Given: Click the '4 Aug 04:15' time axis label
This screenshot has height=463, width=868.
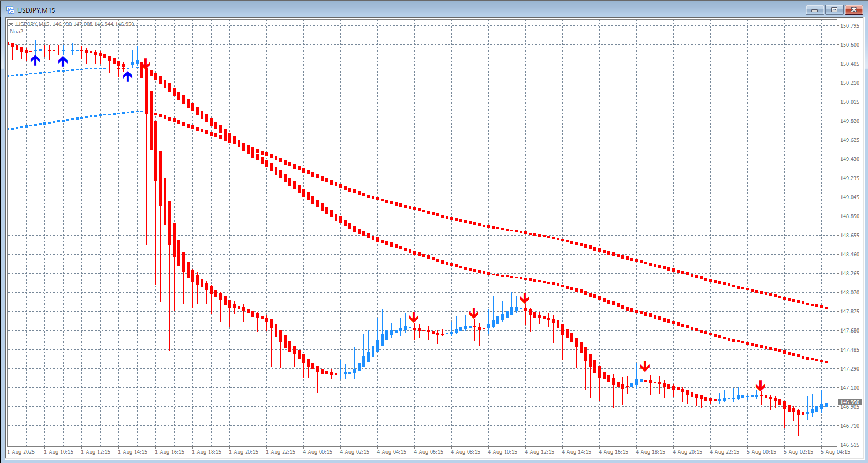Looking at the screenshot, I should [x=392, y=452].
